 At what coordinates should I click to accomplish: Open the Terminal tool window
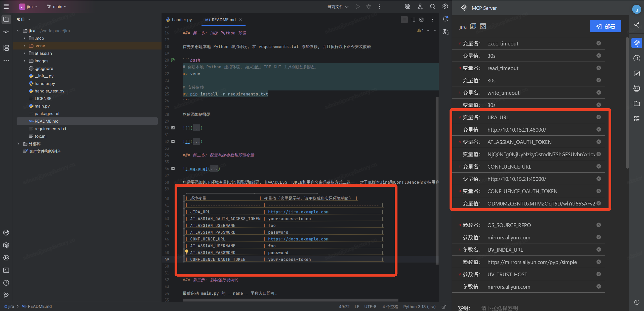coord(6,270)
